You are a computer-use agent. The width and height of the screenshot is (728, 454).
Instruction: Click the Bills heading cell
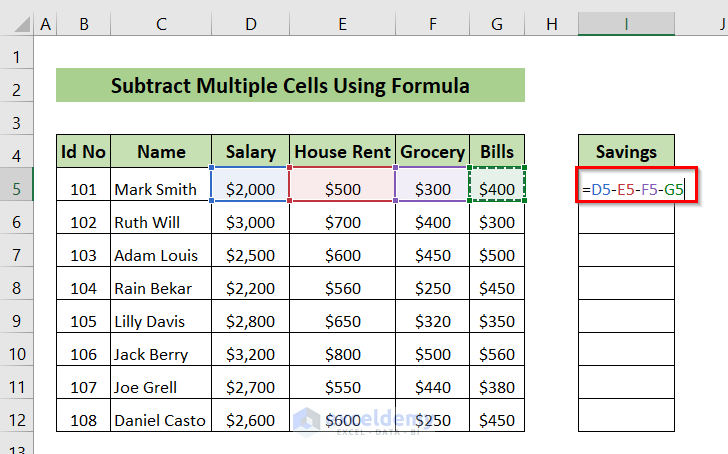[x=497, y=152]
